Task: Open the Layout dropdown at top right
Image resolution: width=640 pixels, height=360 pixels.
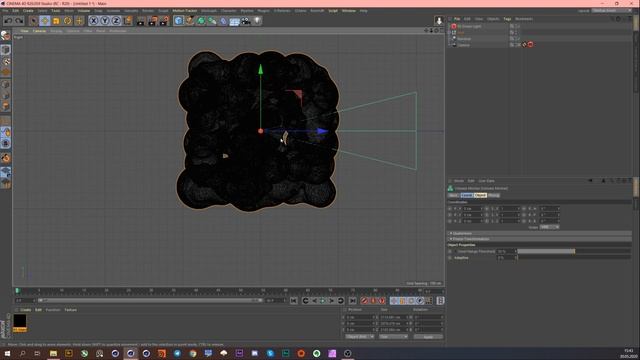Action: coord(611,11)
